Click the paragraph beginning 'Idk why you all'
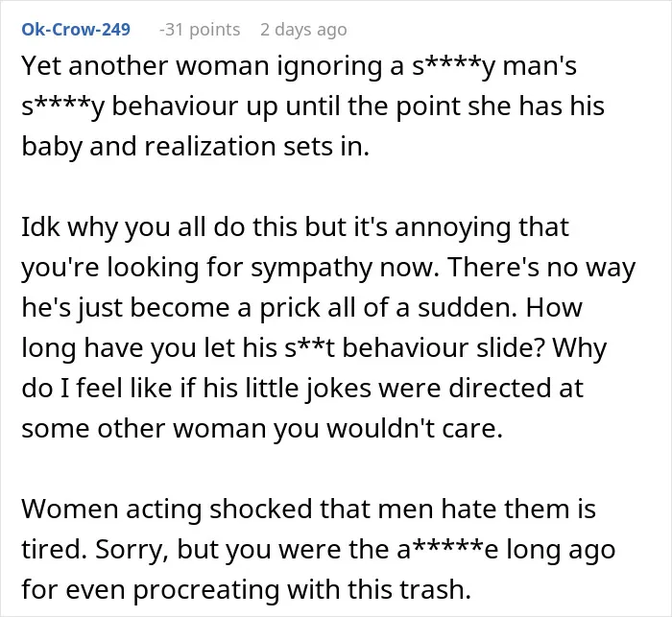The image size is (672, 617). tap(328, 327)
